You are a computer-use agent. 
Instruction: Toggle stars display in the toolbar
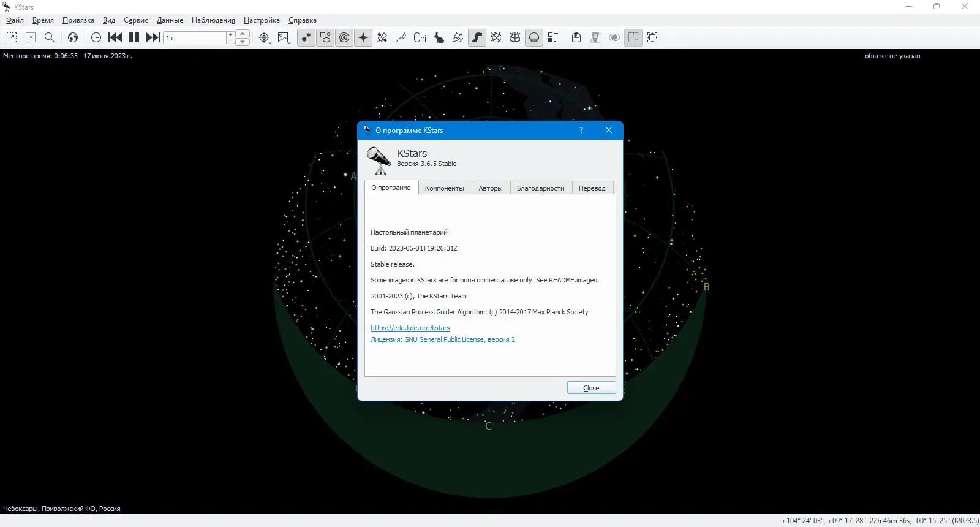[x=306, y=37]
